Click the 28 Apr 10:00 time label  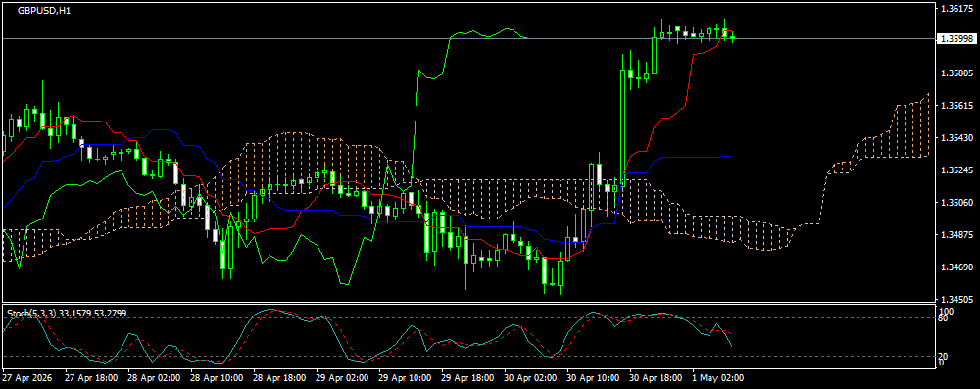[217, 378]
